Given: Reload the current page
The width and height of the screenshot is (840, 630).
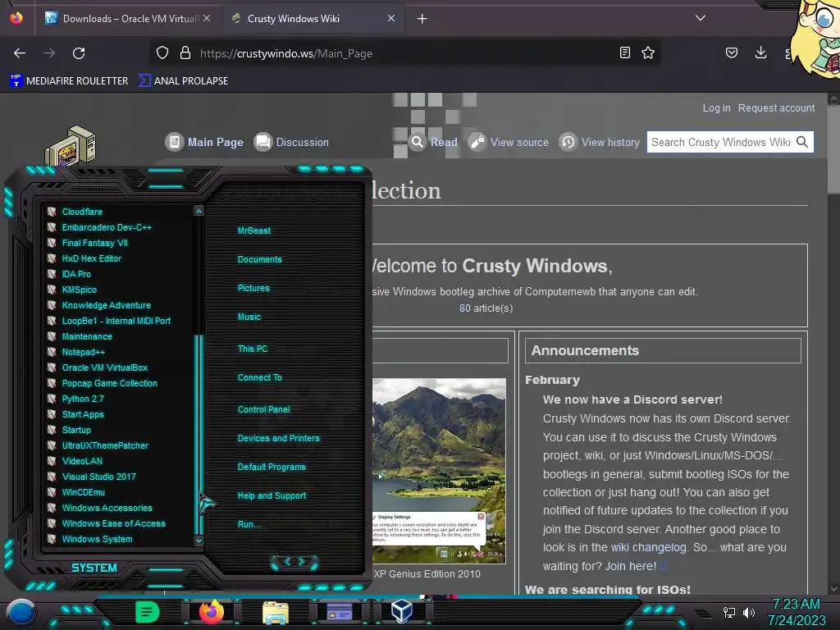Looking at the screenshot, I should click(79, 53).
